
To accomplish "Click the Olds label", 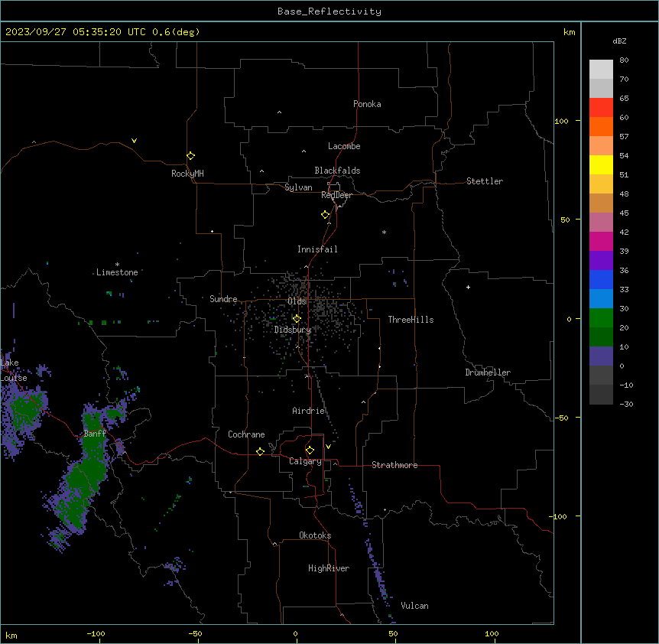I will (297, 301).
